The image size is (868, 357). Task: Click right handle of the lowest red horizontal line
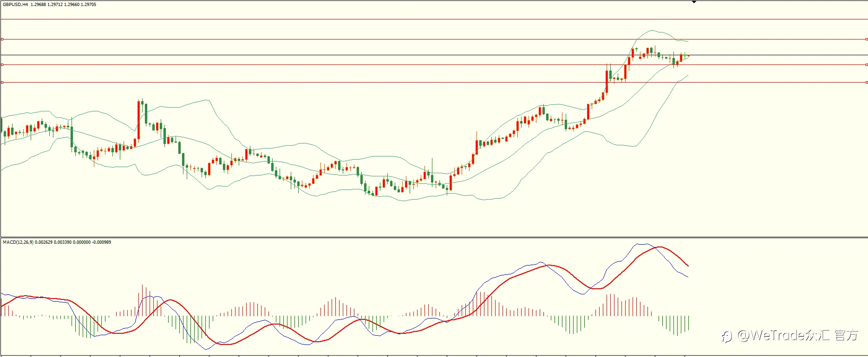pos(867,82)
